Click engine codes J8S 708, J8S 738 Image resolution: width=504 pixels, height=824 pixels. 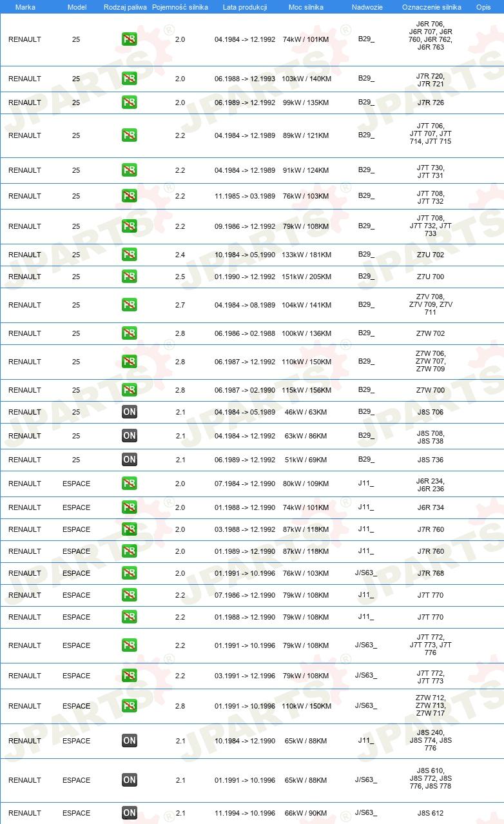pos(431,437)
